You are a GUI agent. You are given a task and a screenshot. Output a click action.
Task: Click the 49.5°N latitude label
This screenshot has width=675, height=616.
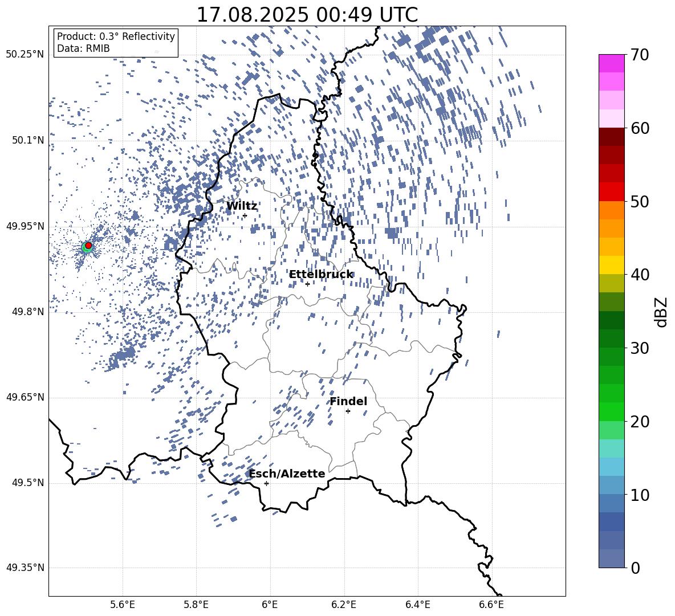[27, 483]
